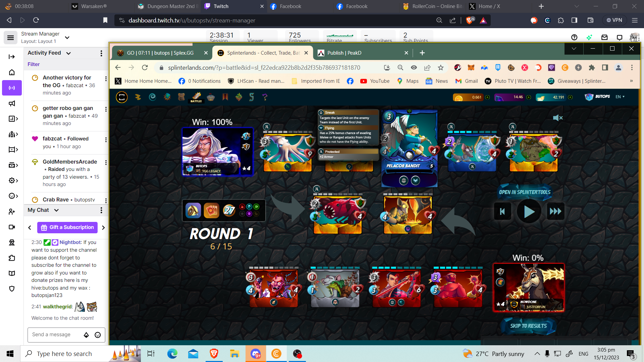
Task: Reload the Splinterlands page
Action: [x=145, y=68]
